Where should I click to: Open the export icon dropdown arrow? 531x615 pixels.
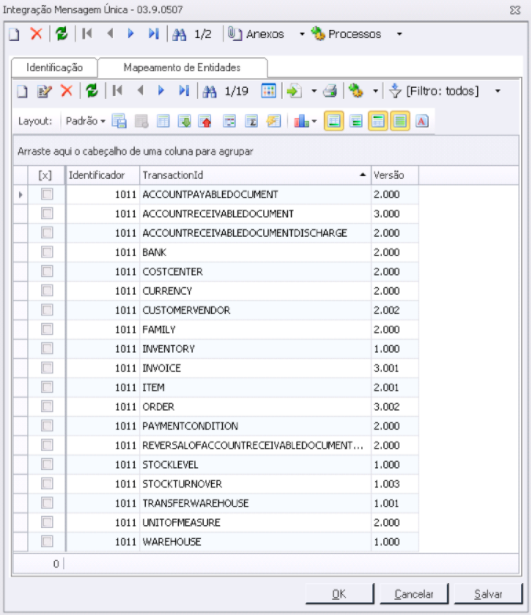point(314,91)
